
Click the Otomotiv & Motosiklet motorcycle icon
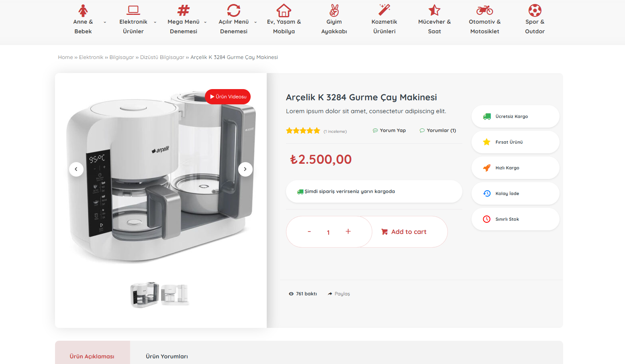(x=484, y=10)
